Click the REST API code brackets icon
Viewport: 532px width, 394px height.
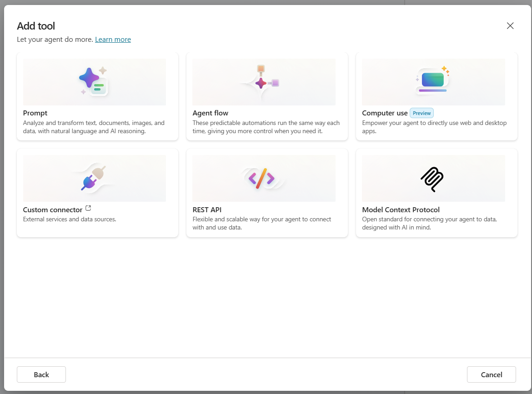pos(261,178)
